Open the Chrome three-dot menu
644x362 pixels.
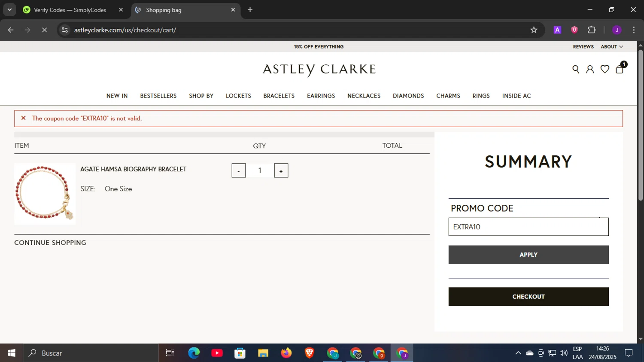pos(634,30)
